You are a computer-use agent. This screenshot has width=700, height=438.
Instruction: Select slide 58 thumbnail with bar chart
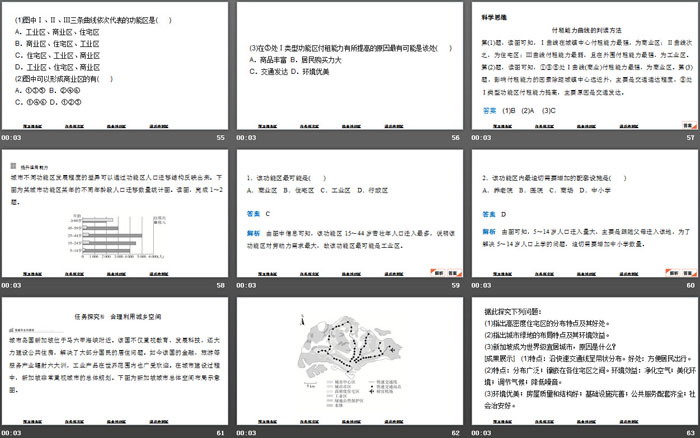click(x=115, y=213)
